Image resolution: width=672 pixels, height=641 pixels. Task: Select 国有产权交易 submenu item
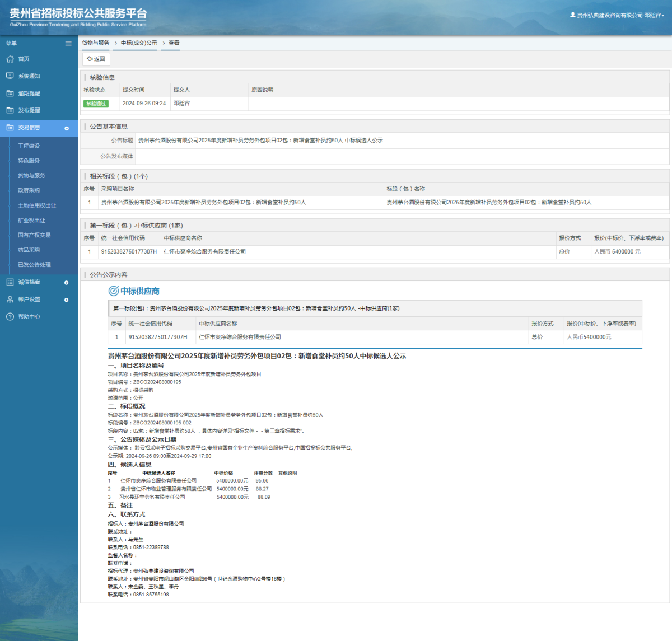(34, 235)
